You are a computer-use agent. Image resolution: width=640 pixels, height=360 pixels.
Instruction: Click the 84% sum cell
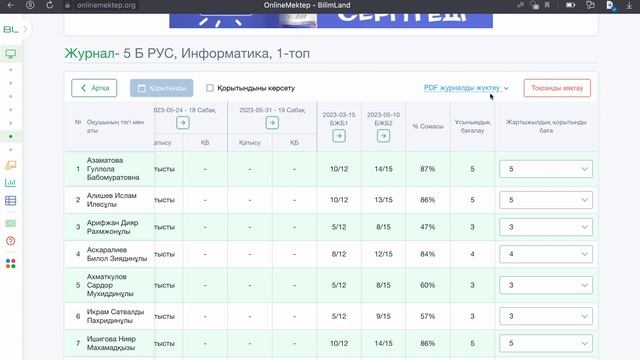click(428, 254)
